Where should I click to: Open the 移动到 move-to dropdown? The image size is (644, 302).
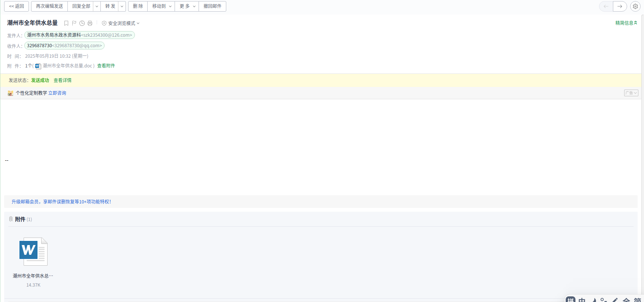(161, 6)
